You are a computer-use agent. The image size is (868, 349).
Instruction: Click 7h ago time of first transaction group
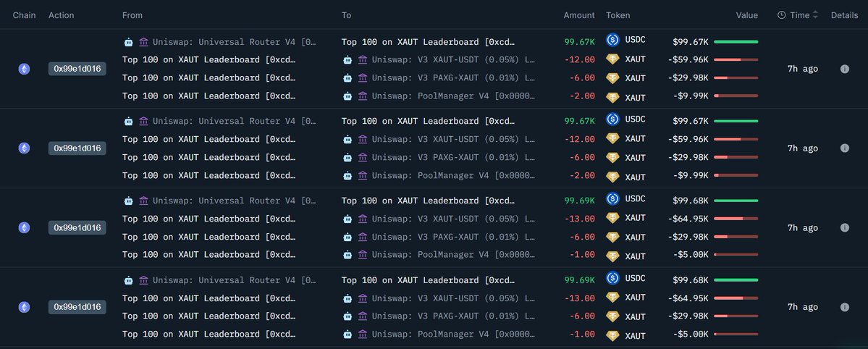[803, 69]
